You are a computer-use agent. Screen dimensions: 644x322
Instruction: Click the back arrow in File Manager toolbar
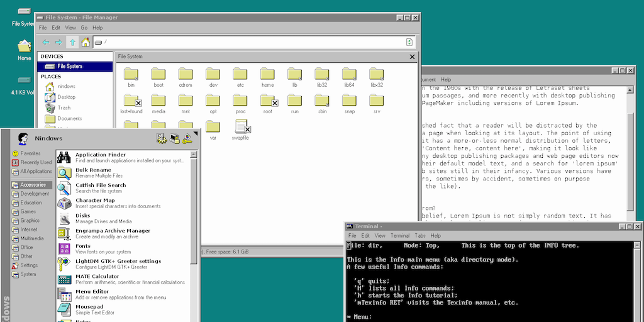(x=46, y=42)
